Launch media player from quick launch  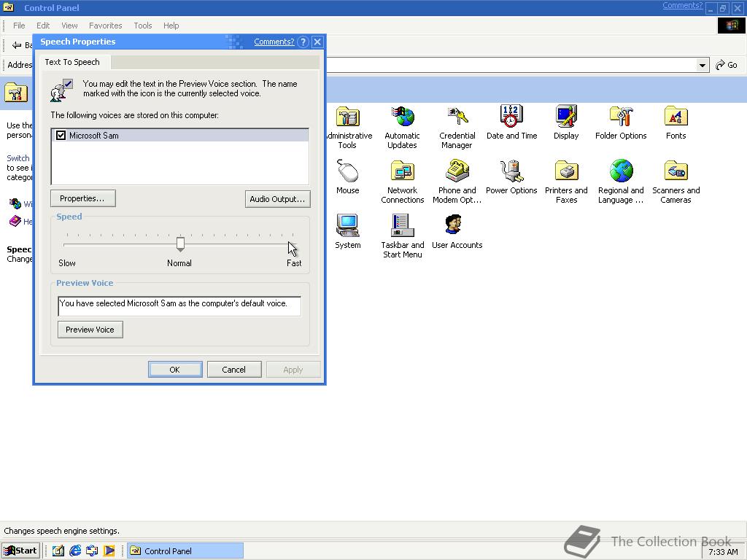coord(109,551)
